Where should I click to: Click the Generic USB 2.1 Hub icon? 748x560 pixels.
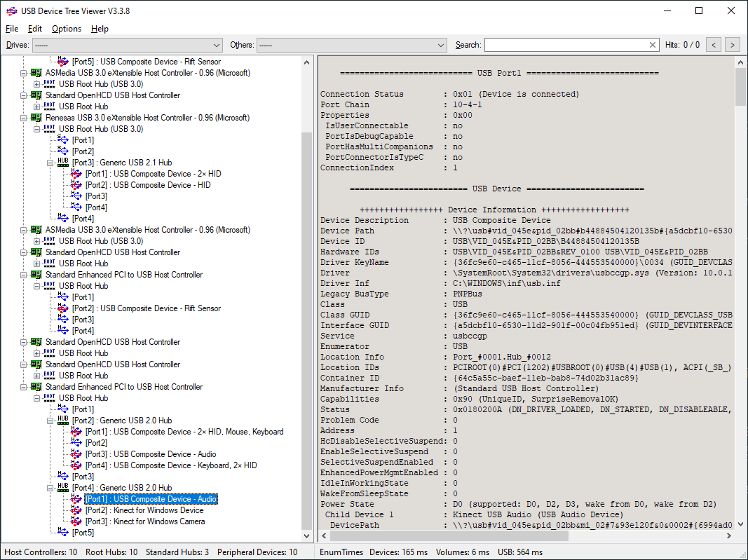pyautogui.click(x=63, y=163)
